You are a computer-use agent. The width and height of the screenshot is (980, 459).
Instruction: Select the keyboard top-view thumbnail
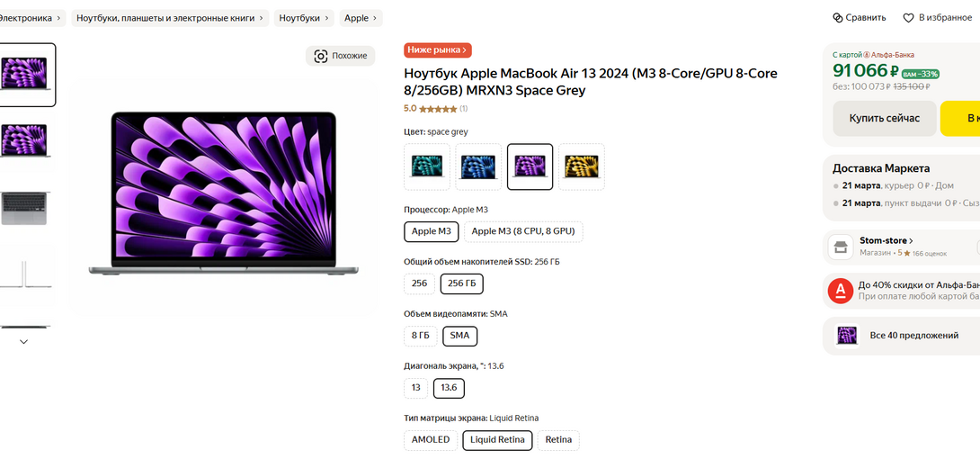click(24, 208)
